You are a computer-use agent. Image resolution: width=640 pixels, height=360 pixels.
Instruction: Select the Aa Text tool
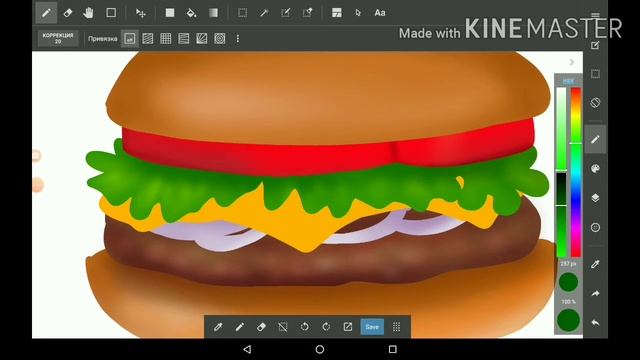coord(380,13)
